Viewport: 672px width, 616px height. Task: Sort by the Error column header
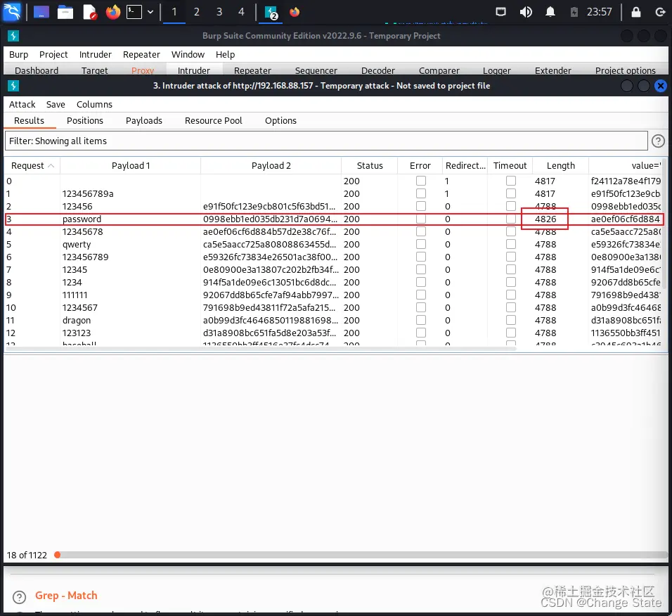[x=420, y=166]
